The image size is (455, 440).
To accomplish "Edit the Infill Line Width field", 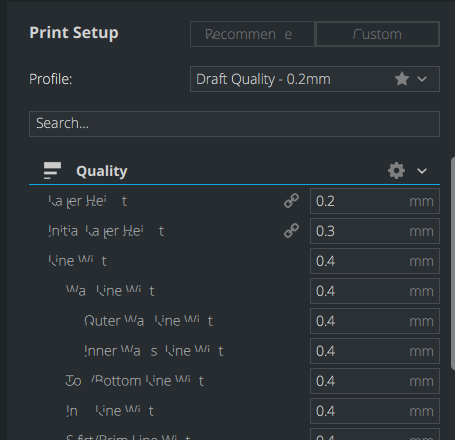I will (375, 411).
